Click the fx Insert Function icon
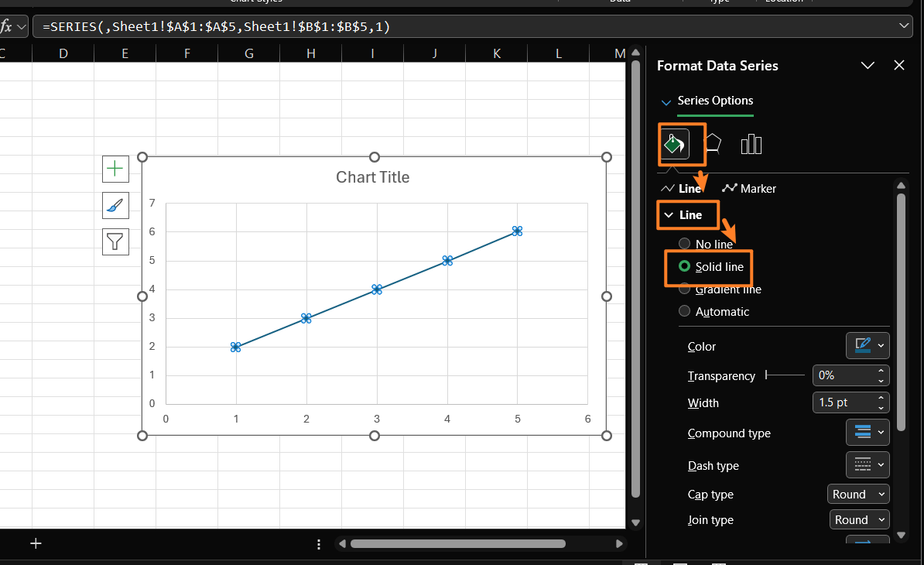 (6, 26)
